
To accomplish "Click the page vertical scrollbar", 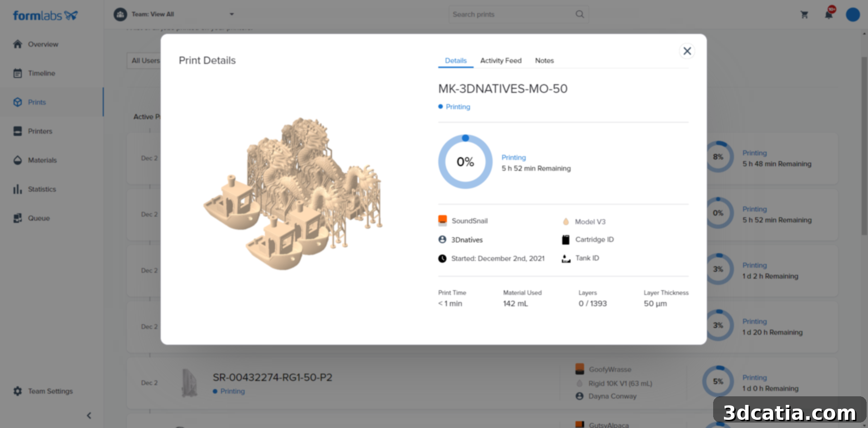I will (x=864, y=146).
